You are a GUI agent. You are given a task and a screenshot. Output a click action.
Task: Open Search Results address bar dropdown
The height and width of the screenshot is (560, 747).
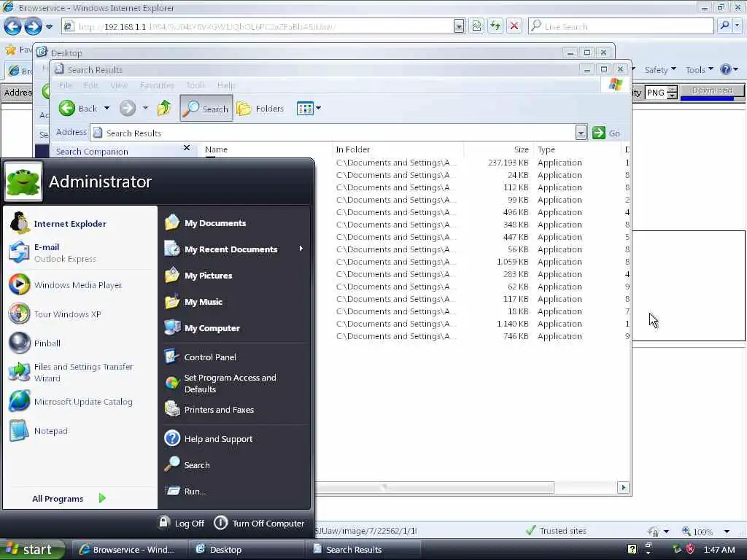point(580,133)
